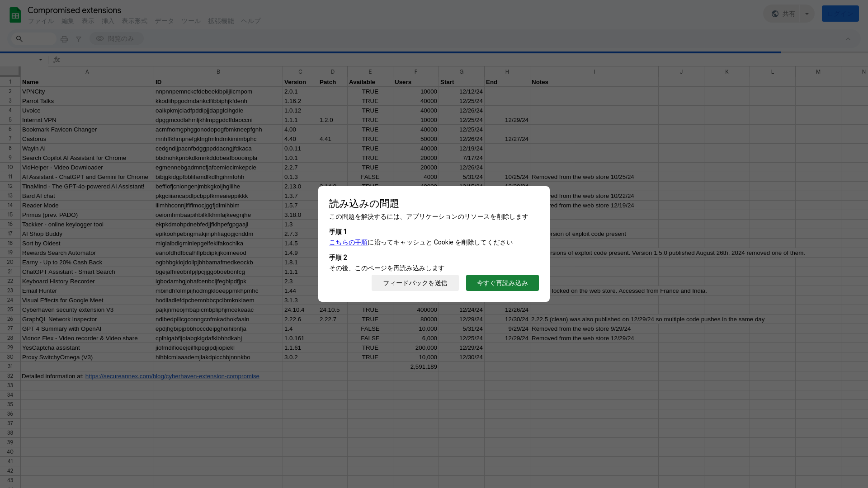The width and height of the screenshot is (868, 488).
Task: Follow the こちらの手順 link
Action: [348, 242]
